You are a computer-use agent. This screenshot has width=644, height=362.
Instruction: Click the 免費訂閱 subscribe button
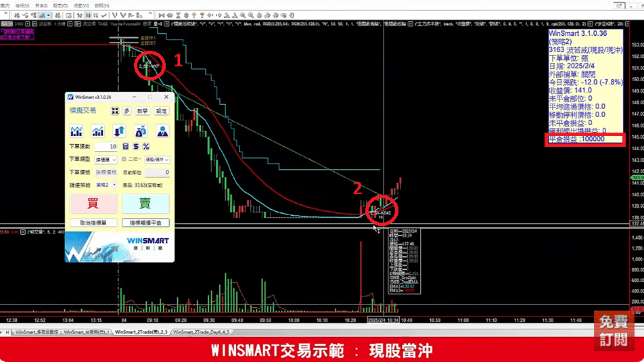(x=614, y=331)
